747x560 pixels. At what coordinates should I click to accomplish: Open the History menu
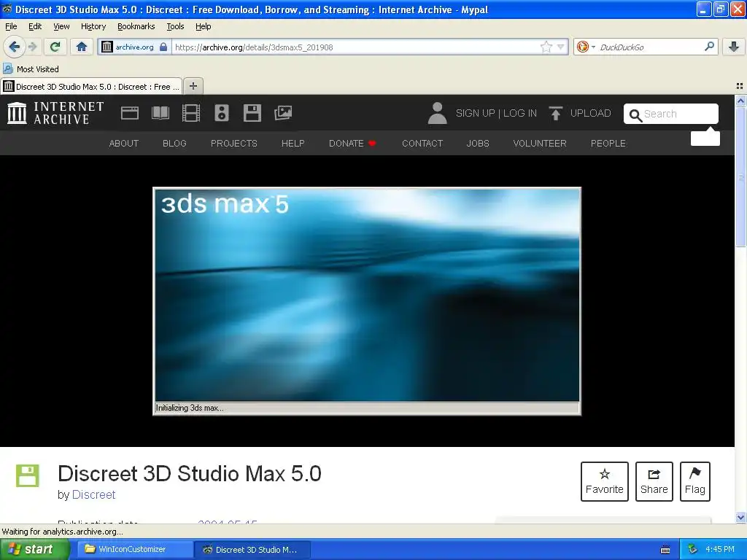point(93,27)
